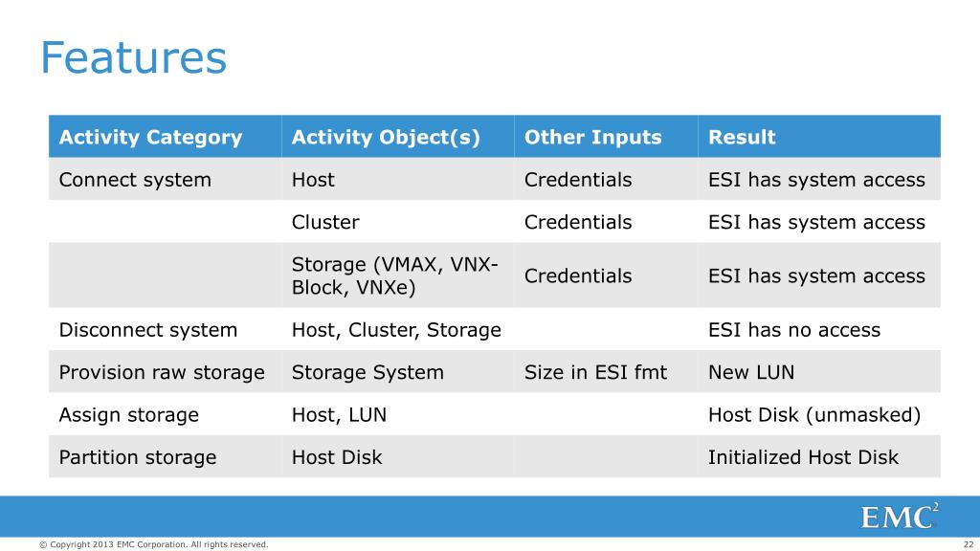Click the Storage (VMAX, VNX-Block, VNXe) cell
This screenshot has width=980, height=551.
point(397,275)
